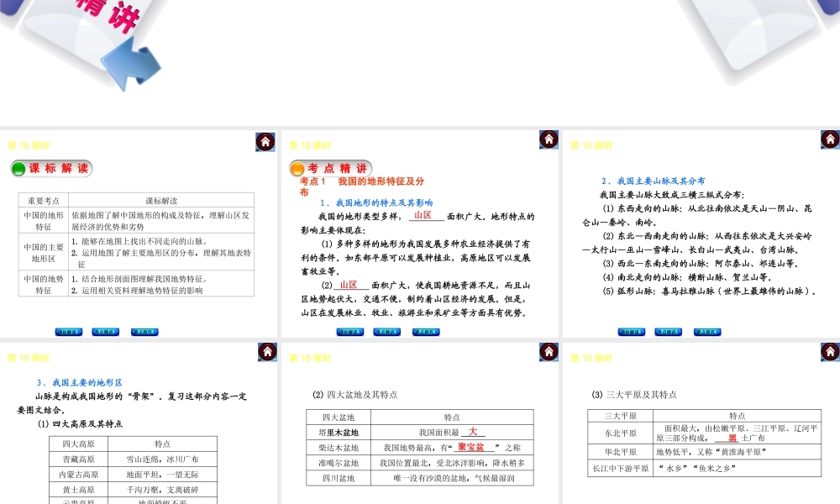The image size is (840, 504).
Task: Click middle blue nav button on 山脉 slide
Action: tap(668, 332)
